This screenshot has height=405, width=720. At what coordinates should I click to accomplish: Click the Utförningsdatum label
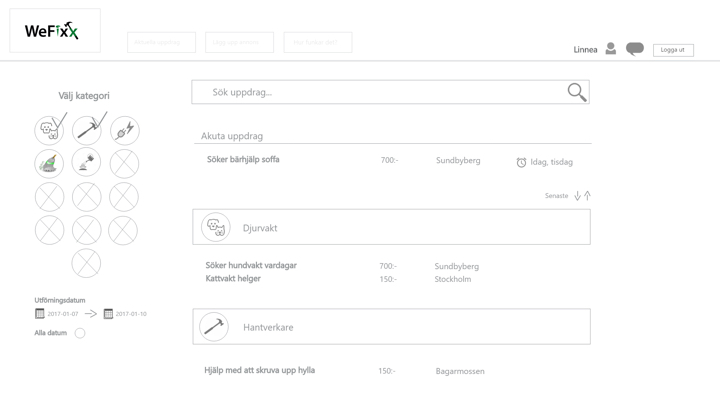(x=60, y=300)
